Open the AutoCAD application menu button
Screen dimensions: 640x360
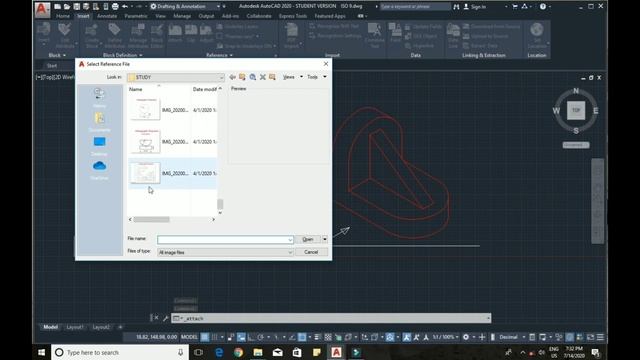(x=42, y=9)
